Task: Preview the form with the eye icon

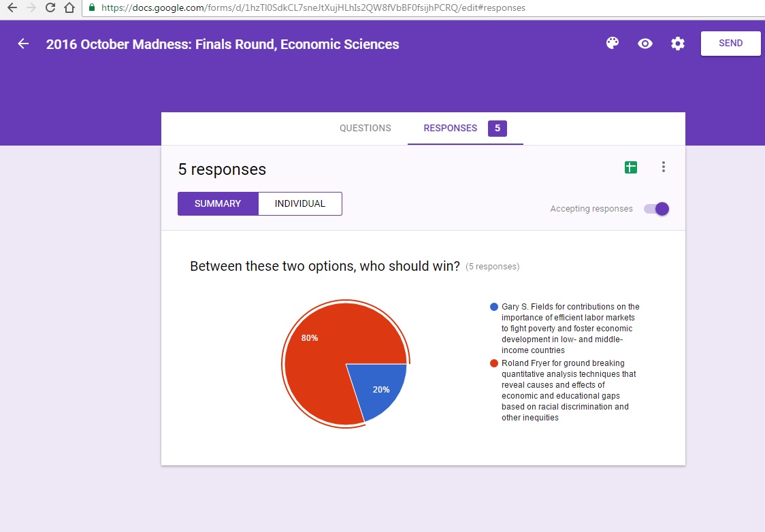Action: [645, 44]
